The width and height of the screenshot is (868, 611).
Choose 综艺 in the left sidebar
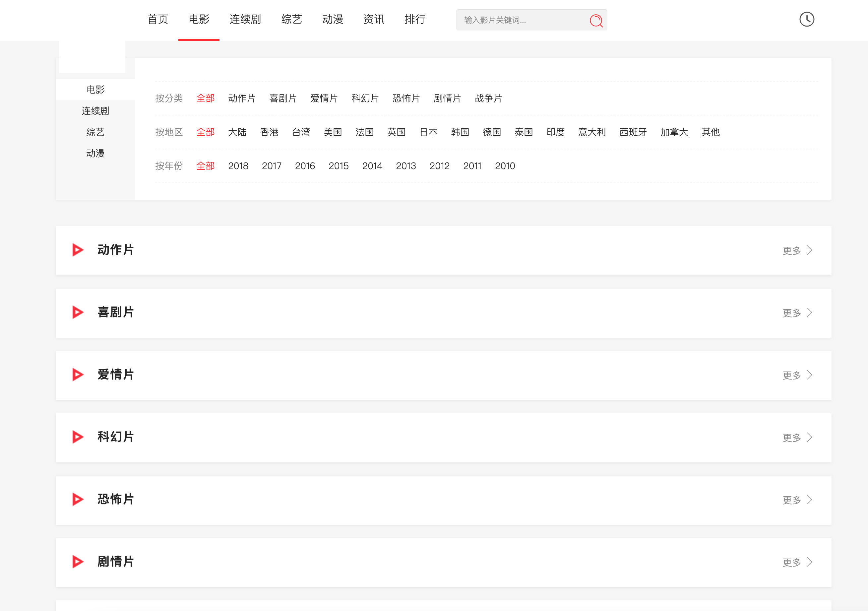(x=95, y=132)
